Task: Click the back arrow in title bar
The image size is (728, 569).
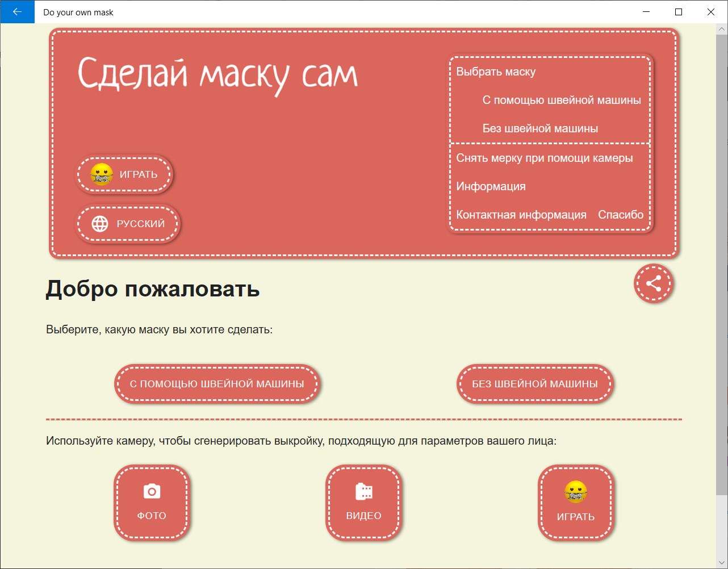Action: (17, 12)
